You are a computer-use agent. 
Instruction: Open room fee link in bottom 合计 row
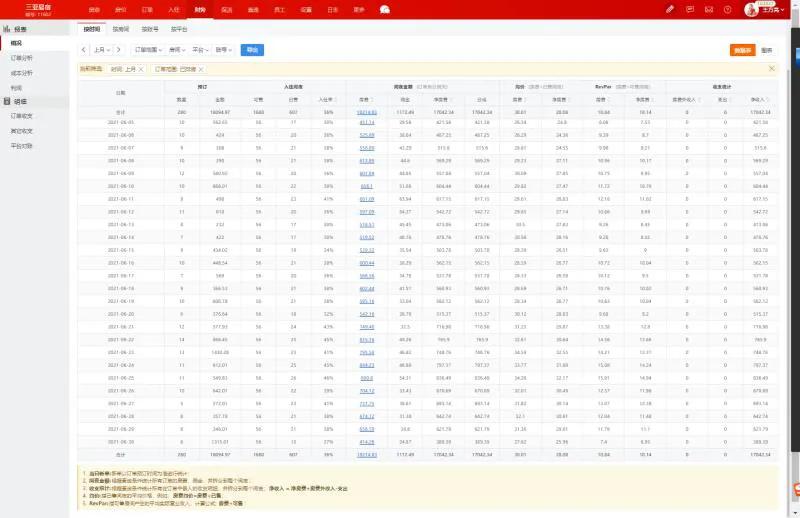tap(366, 454)
